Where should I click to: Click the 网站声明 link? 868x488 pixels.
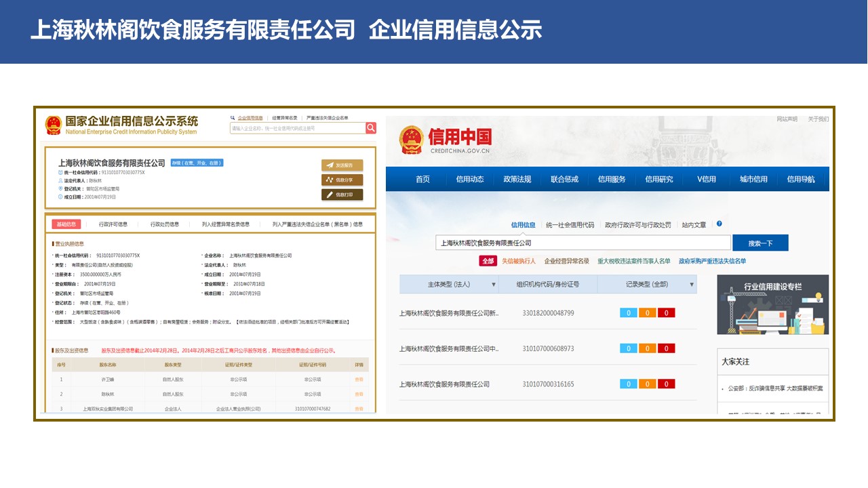[x=787, y=119]
